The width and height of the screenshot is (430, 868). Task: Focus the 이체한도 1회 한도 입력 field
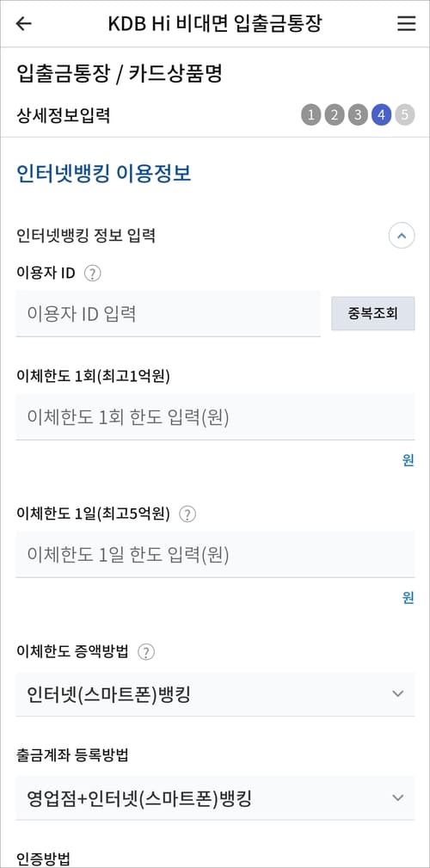tap(215, 417)
